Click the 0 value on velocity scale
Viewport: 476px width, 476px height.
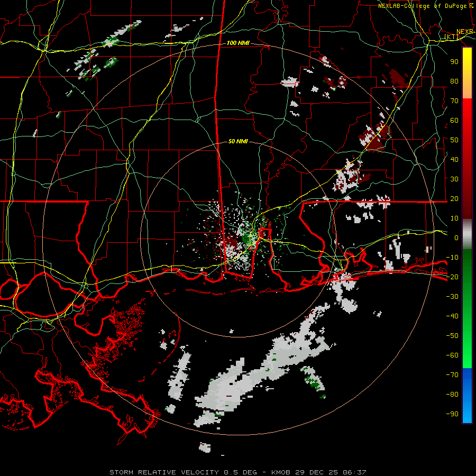[x=456, y=238]
